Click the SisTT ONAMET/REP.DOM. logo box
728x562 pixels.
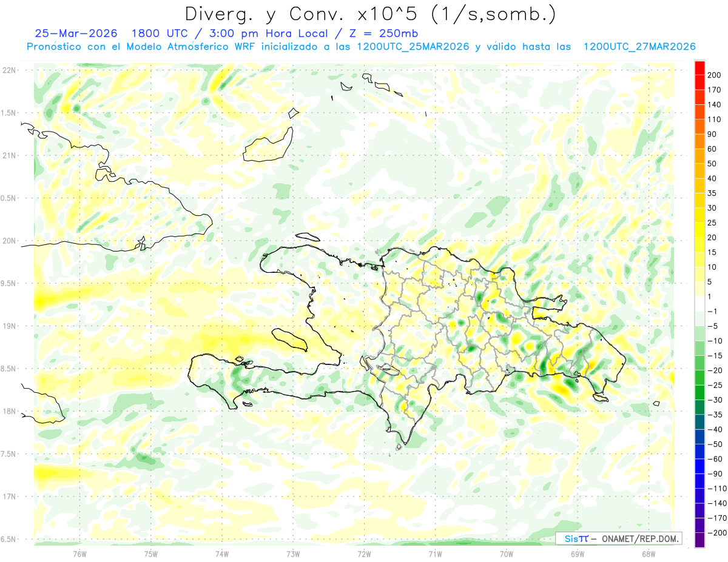tap(618, 538)
